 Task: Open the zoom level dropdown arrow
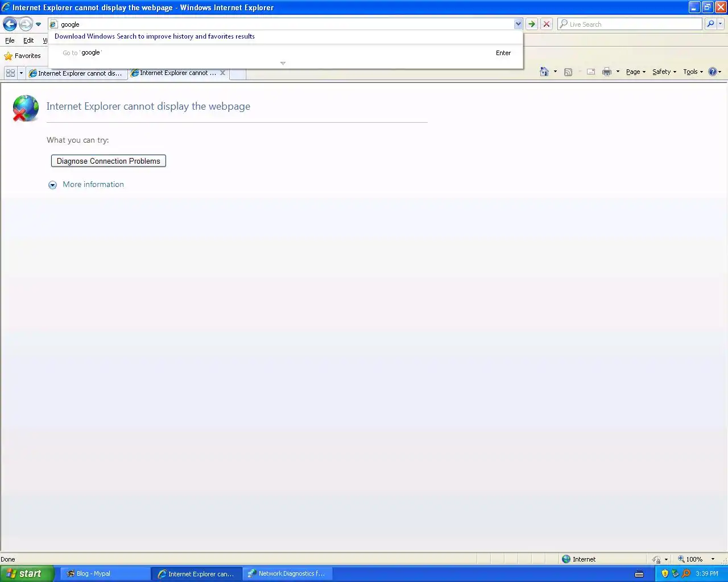coord(713,559)
